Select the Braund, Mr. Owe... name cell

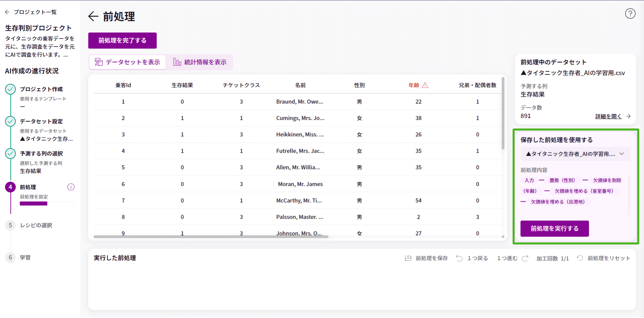[300, 102]
